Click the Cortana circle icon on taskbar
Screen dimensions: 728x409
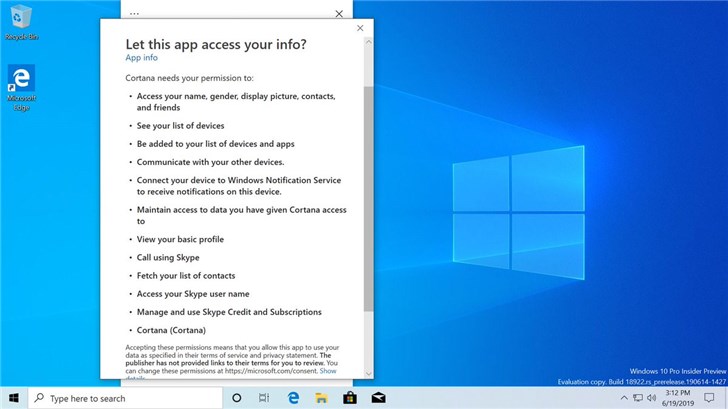tap(237, 397)
